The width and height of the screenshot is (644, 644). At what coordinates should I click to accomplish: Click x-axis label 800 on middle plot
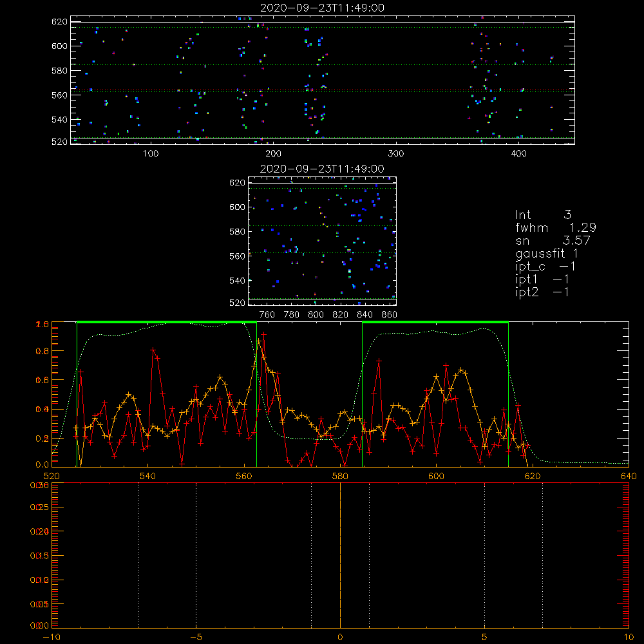point(316,315)
